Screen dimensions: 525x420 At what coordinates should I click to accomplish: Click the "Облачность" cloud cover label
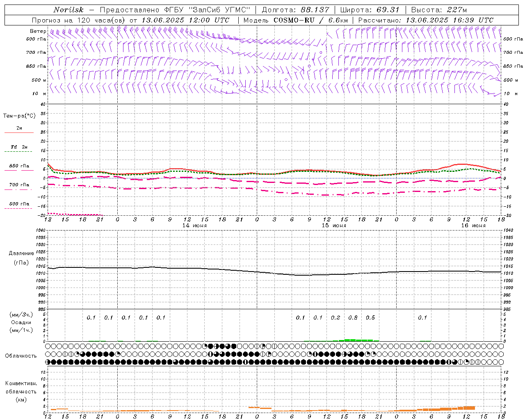tap(21, 356)
